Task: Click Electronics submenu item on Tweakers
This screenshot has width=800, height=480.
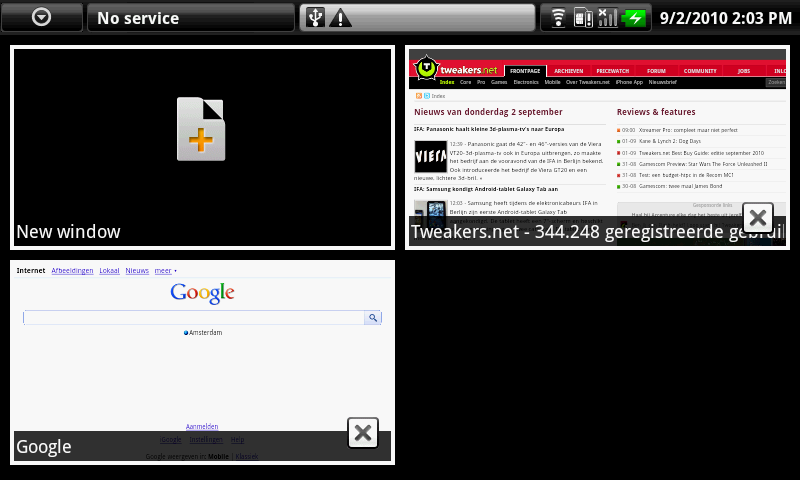Action: (x=526, y=82)
